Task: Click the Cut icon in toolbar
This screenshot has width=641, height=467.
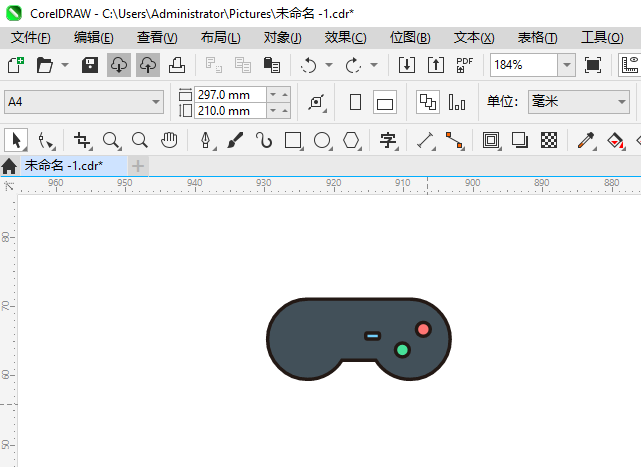Action: point(213,65)
